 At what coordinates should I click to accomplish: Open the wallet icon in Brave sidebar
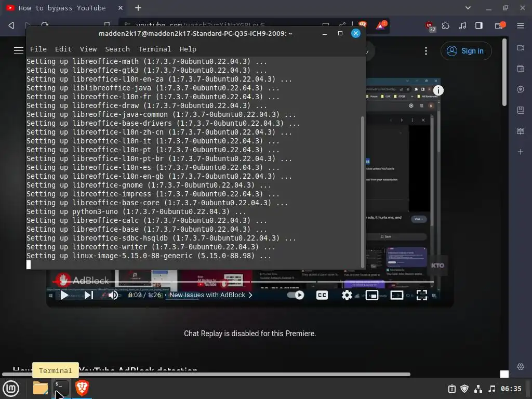click(521, 69)
